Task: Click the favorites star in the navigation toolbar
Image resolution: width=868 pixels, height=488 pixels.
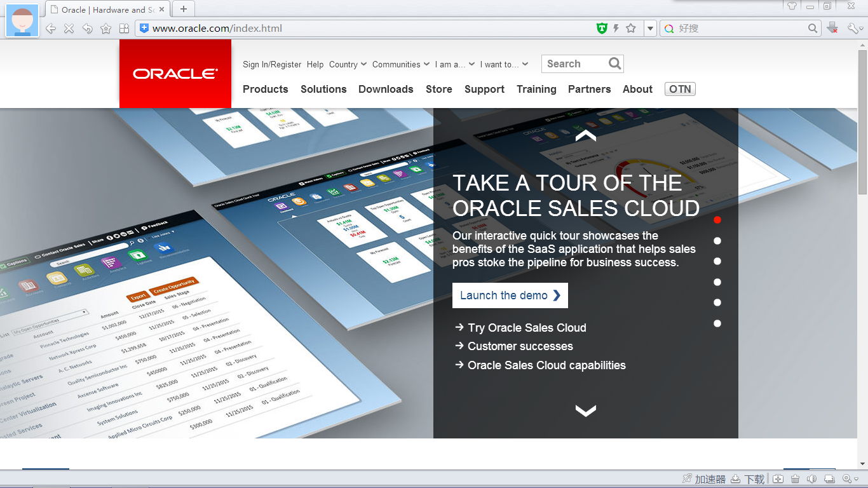Action: (x=106, y=29)
